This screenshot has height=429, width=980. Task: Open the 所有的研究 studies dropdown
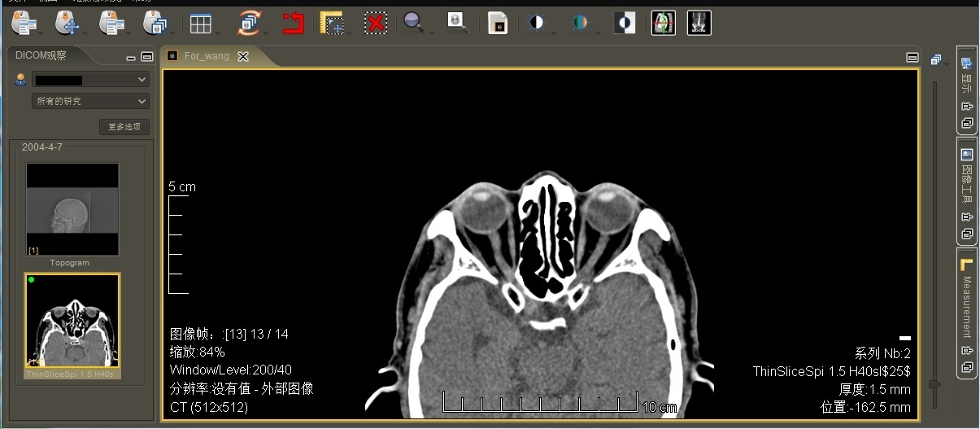tap(89, 102)
